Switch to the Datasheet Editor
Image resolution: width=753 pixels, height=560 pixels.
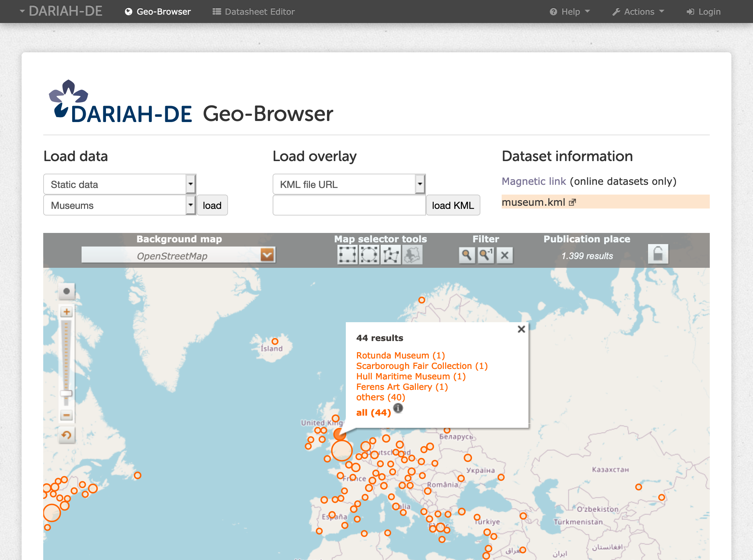[254, 12]
